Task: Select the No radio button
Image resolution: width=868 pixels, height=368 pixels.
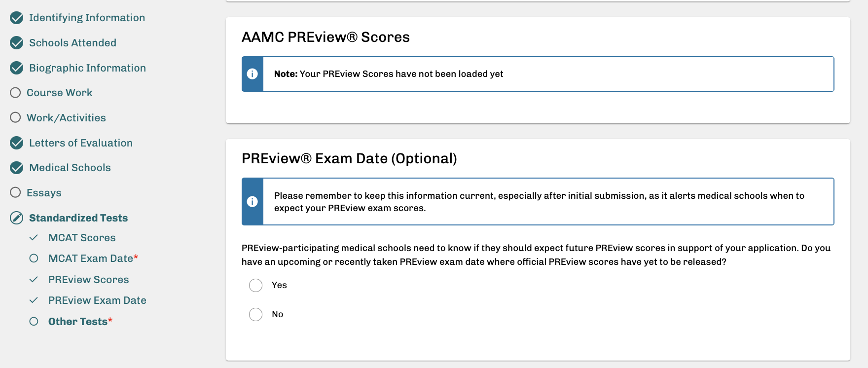Action: click(255, 314)
